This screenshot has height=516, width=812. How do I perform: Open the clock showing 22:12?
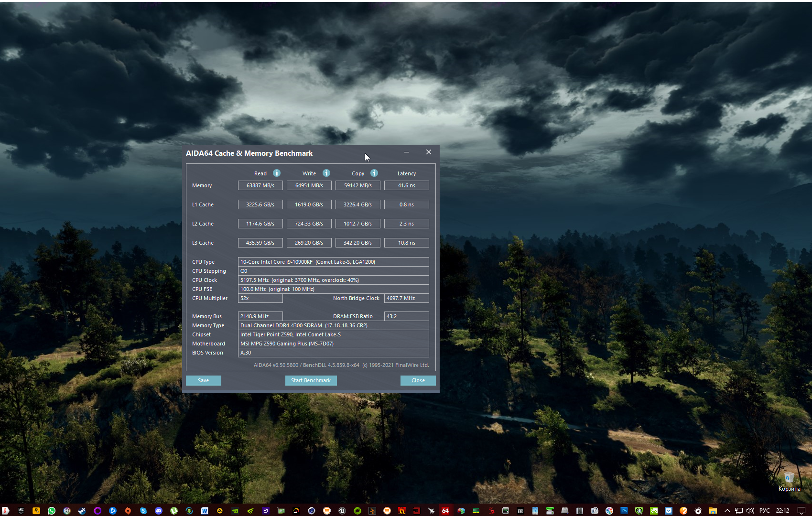pos(782,511)
